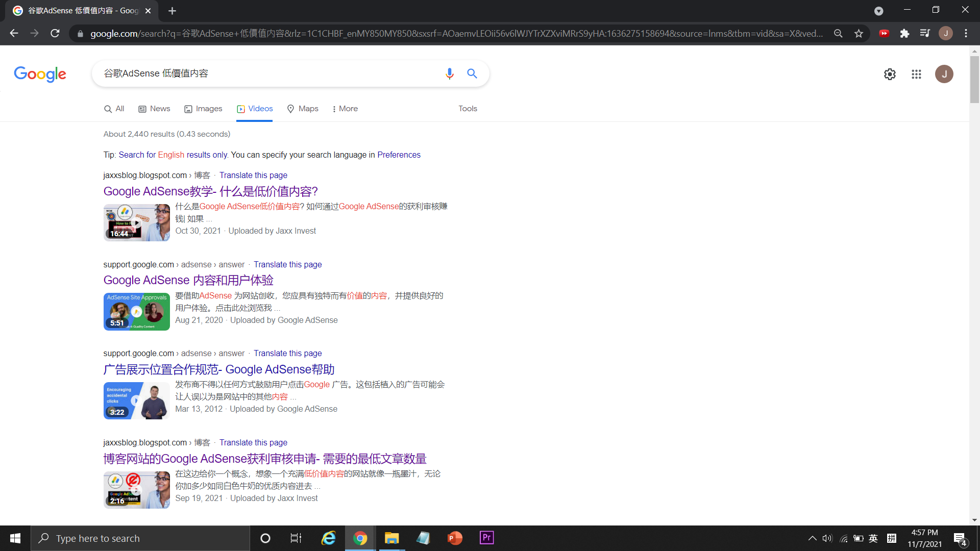Switch to Maps results tab
Screen dimensions: 980x551
303,109
